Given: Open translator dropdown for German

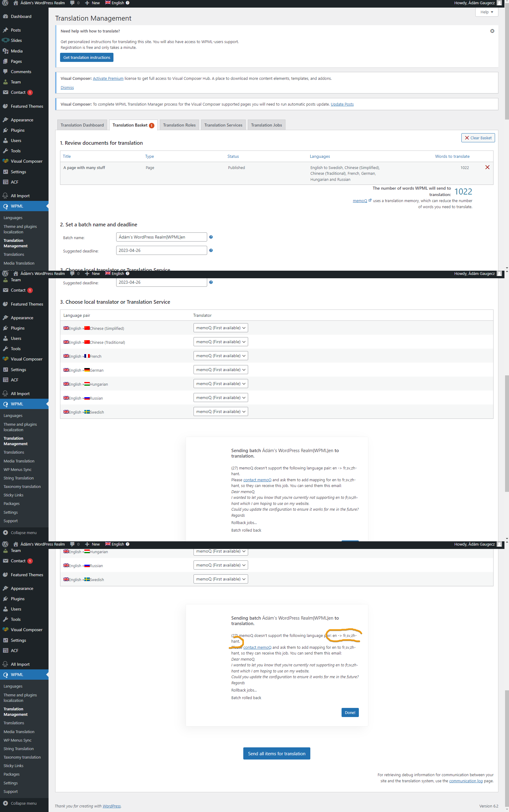Looking at the screenshot, I should pos(221,370).
